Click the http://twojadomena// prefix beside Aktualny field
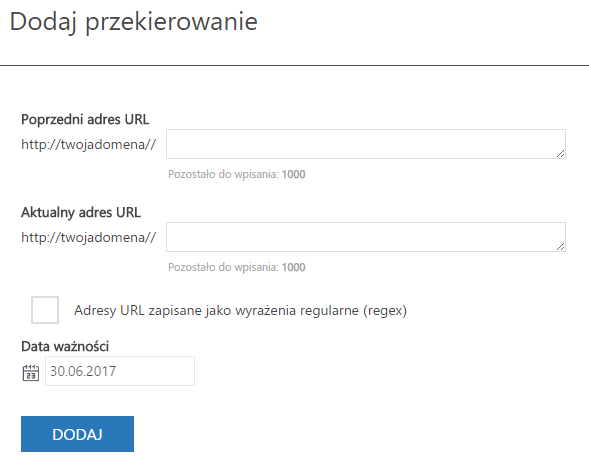 89,237
